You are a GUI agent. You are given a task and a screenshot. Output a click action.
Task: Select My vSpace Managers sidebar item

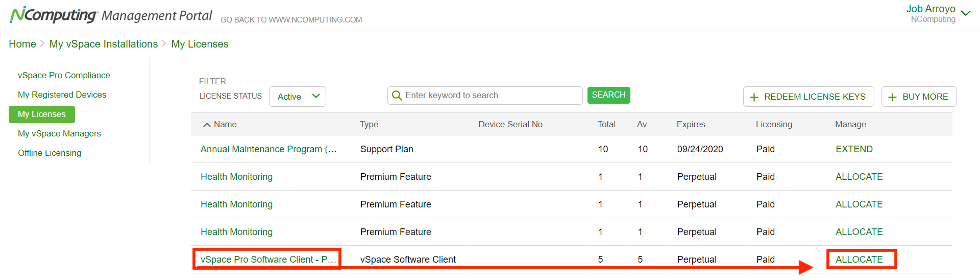click(x=59, y=133)
